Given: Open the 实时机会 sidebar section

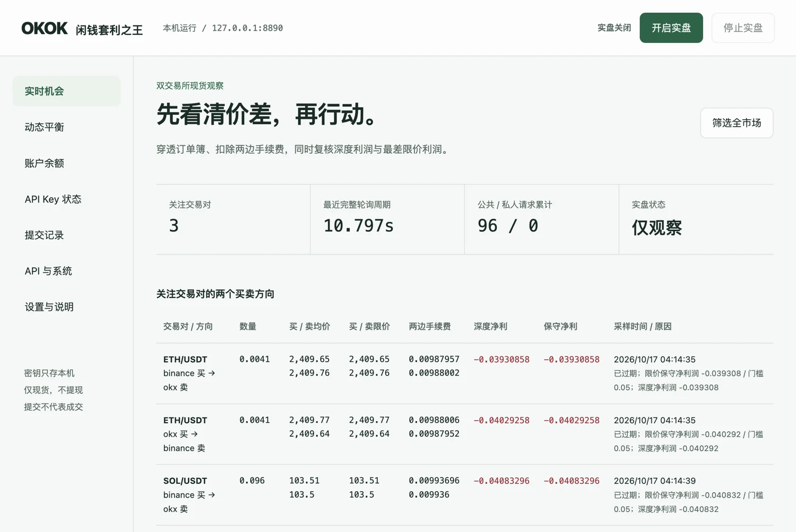Looking at the screenshot, I should click(x=66, y=91).
